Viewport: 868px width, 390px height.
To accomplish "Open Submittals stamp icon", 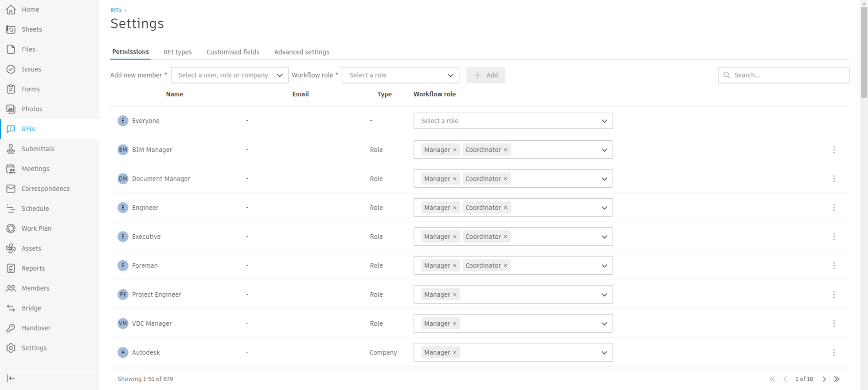I will (x=11, y=149).
